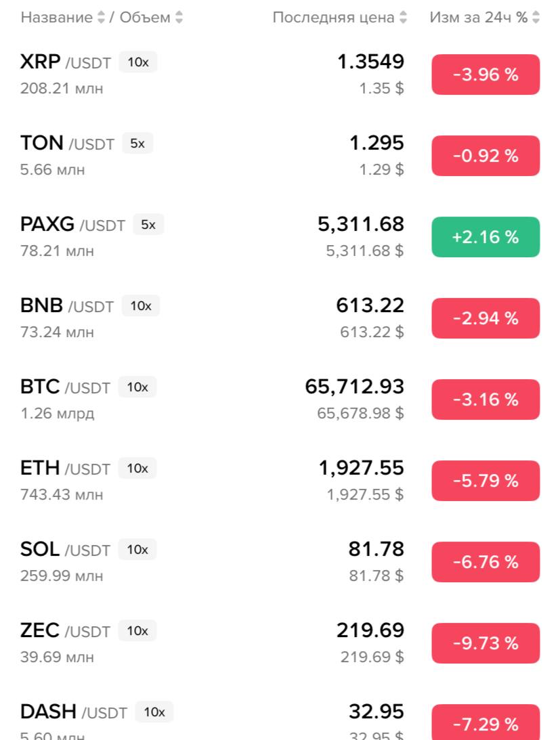Sort by 24h change using Изм за 24ч arrows

coord(536,18)
